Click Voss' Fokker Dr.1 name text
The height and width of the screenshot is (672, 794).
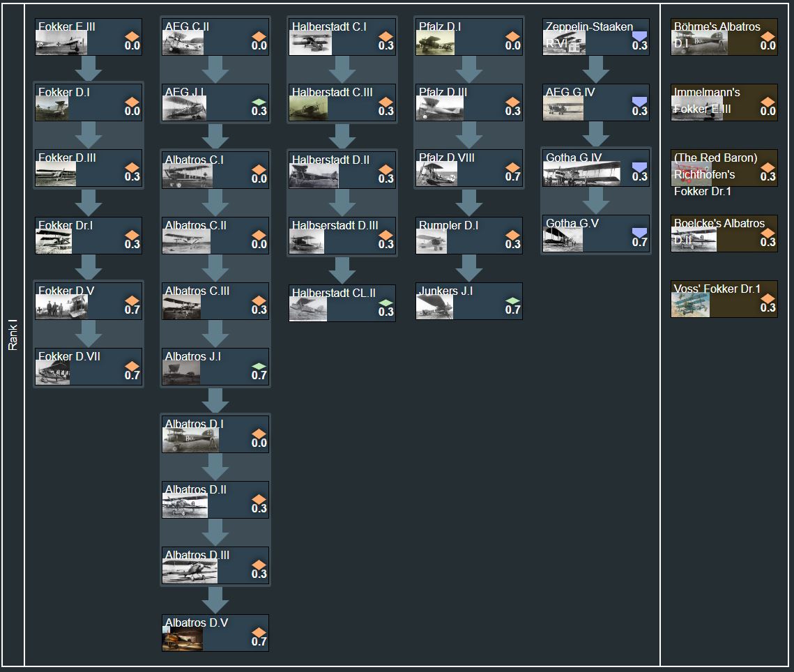click(717, 289)
